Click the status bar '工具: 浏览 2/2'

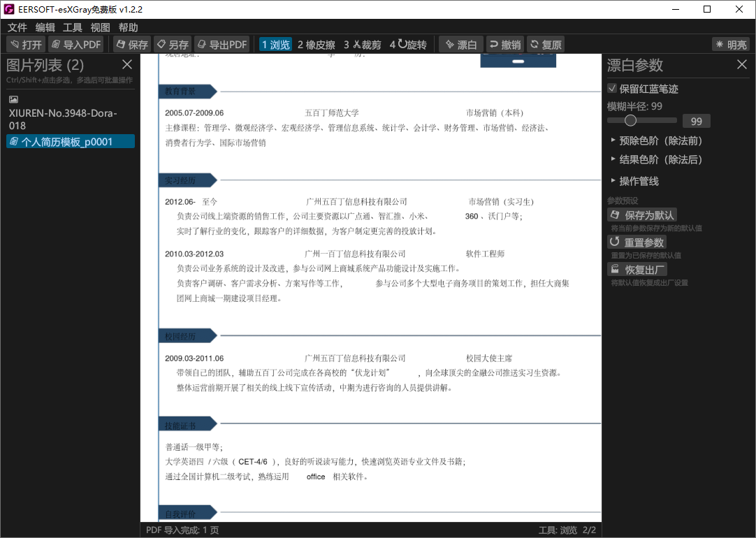coord(567,530)
